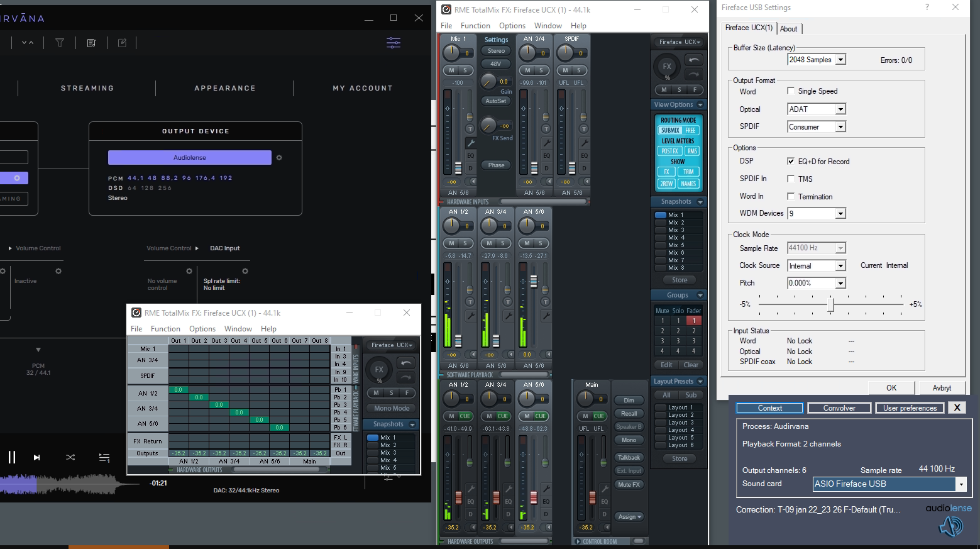Open the Pitch 0.000% dropdown

click(x=817, y=283)
